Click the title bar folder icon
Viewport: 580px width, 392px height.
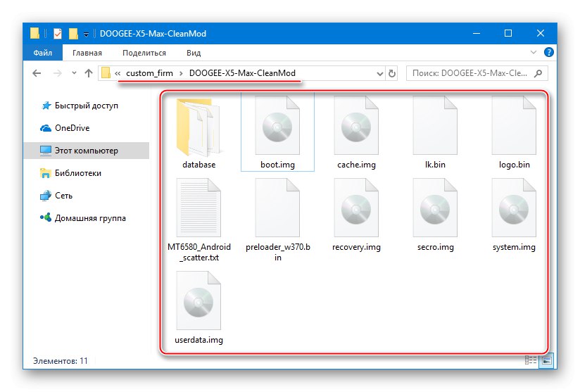tap(34, 33)
